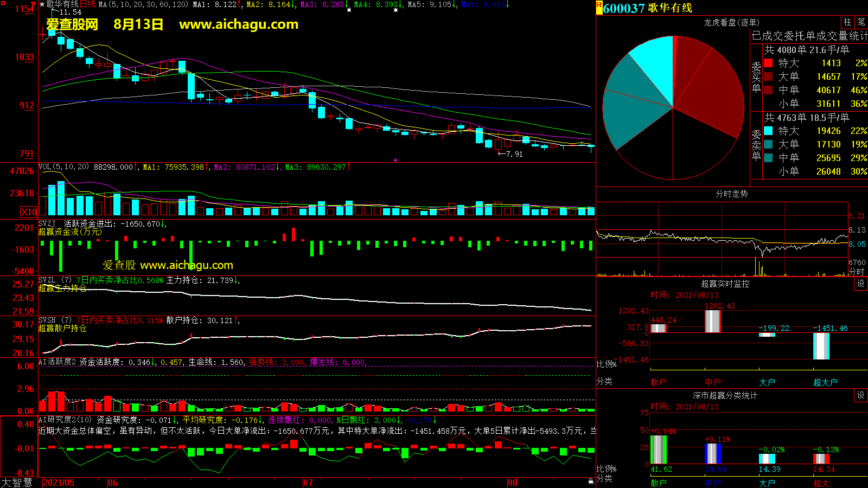Click the X10 volume scale icon

(29, 212)
